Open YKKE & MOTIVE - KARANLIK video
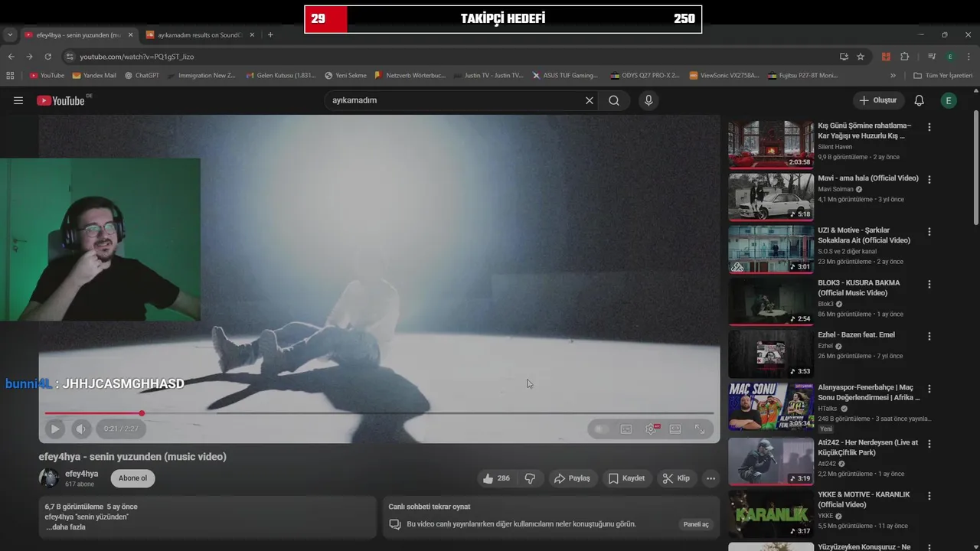Screen dimensions: 980x551 tap(864, 500)
